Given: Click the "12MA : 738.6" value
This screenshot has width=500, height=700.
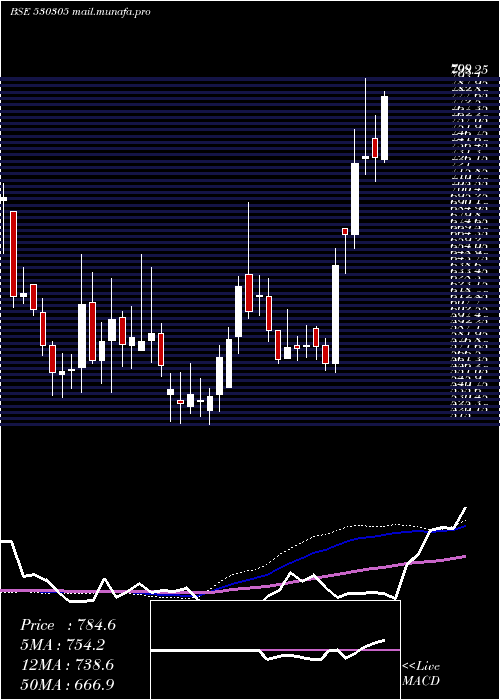Looking at the screenshot, I should pos(68,665).
